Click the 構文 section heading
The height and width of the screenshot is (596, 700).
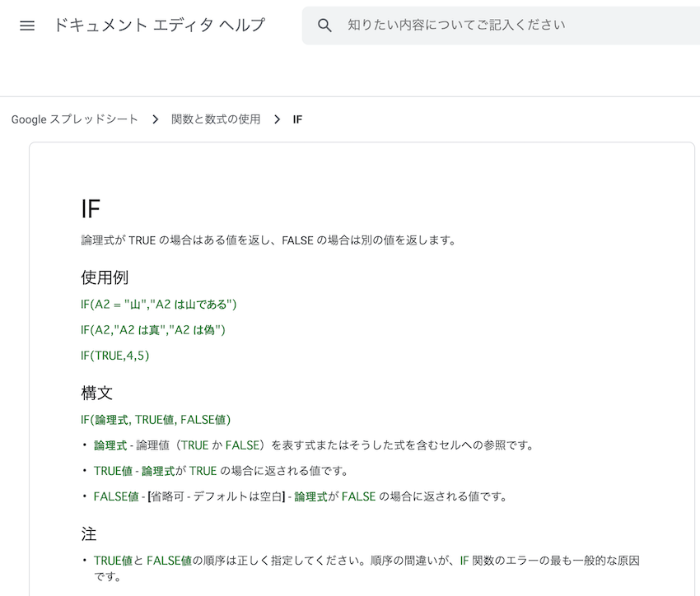[x=97, y=393]
